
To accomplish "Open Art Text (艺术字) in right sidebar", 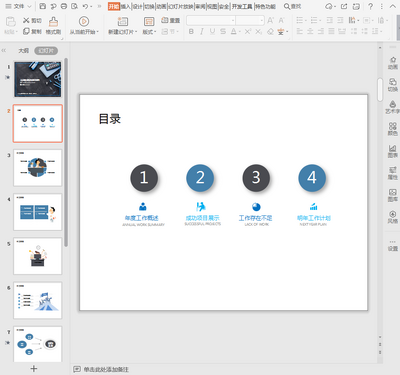I will pyautogui.click(x=393, y=107).
